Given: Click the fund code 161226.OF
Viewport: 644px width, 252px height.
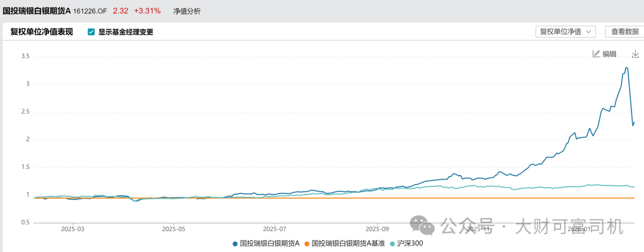Looking at the screenshot, I should pos(90,11).
